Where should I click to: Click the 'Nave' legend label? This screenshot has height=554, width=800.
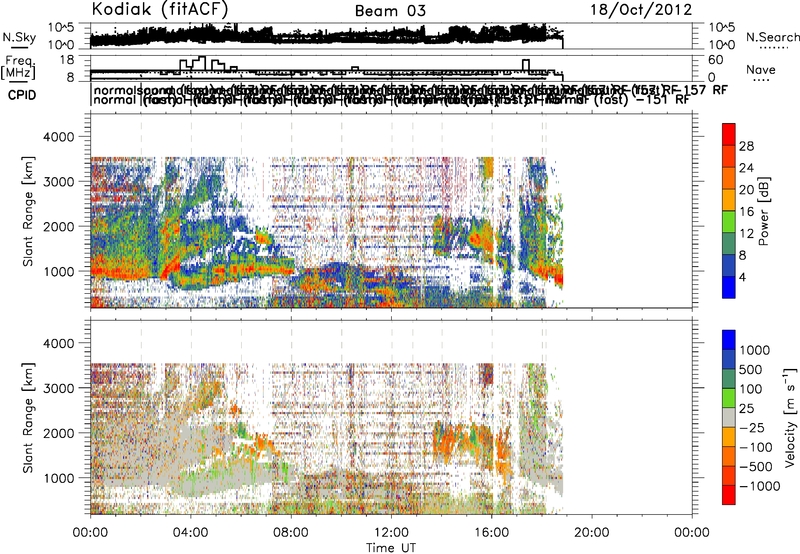pos(760,70)
